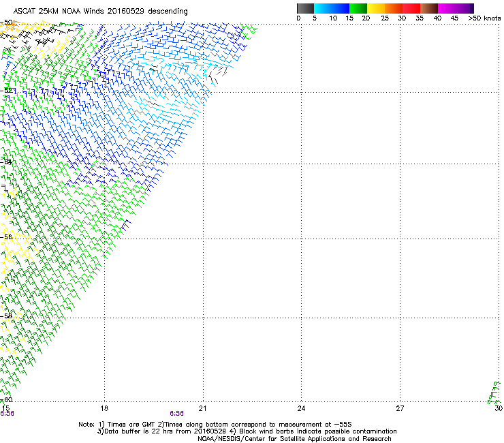Viewport: 504px width, 443px height.
Task: Click the purple time label between 18 and 21
Action: point(177,414)
